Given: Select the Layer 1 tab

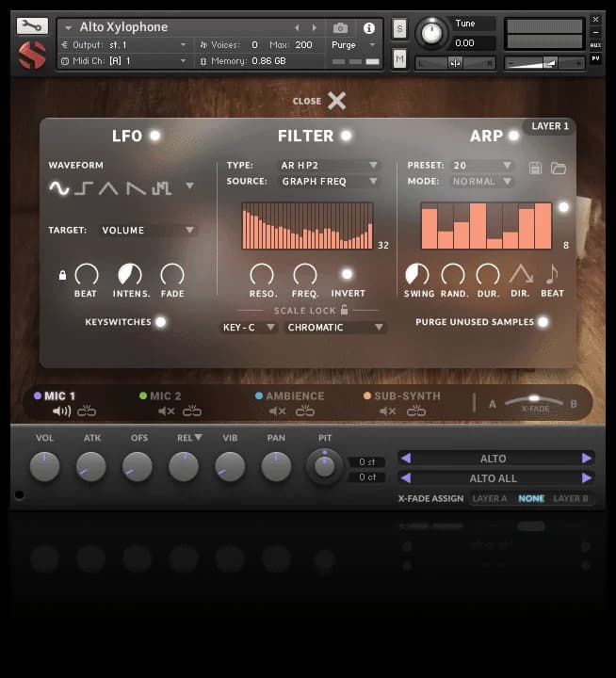Looking at the screenshot, I should [x=549, y=126].
